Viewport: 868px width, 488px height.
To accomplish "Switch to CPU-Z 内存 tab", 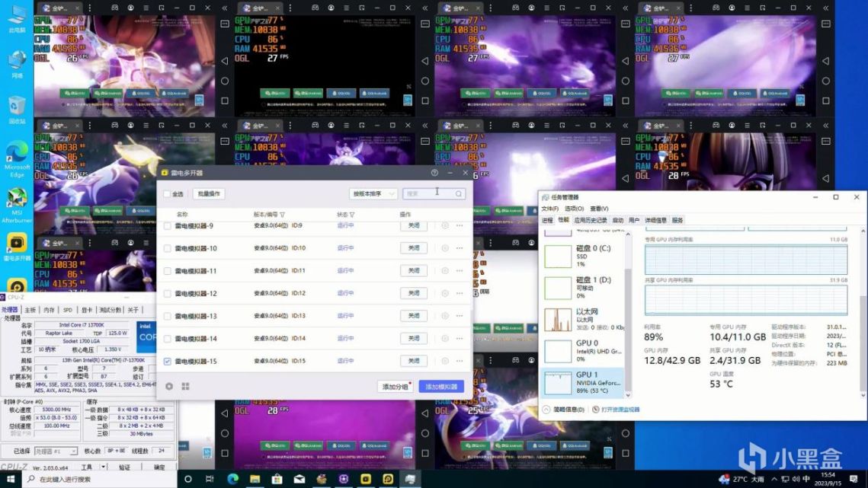I will click(x=49, y=310).
